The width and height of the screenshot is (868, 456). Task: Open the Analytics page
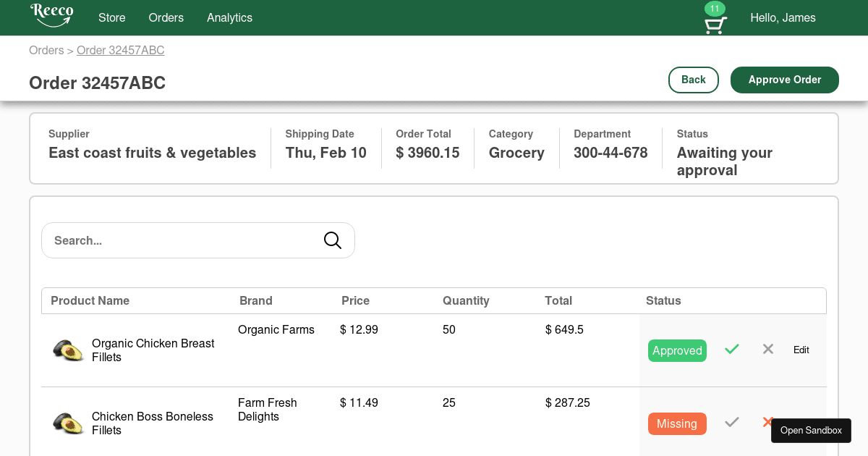tap(229, 17)
